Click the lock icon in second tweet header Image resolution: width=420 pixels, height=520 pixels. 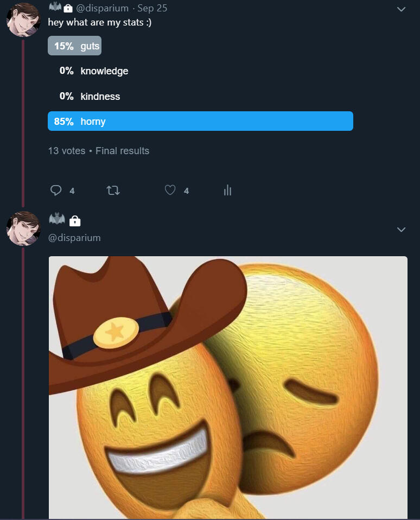[x=75, y=221]
